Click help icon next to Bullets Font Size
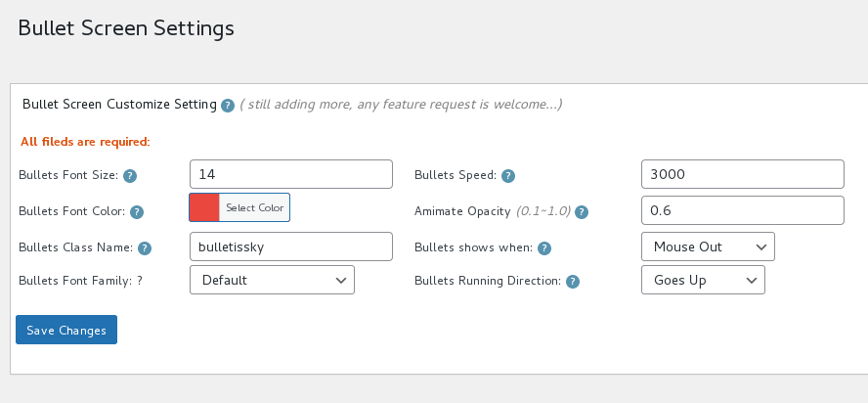868x403 pixels. coord(130,176)
